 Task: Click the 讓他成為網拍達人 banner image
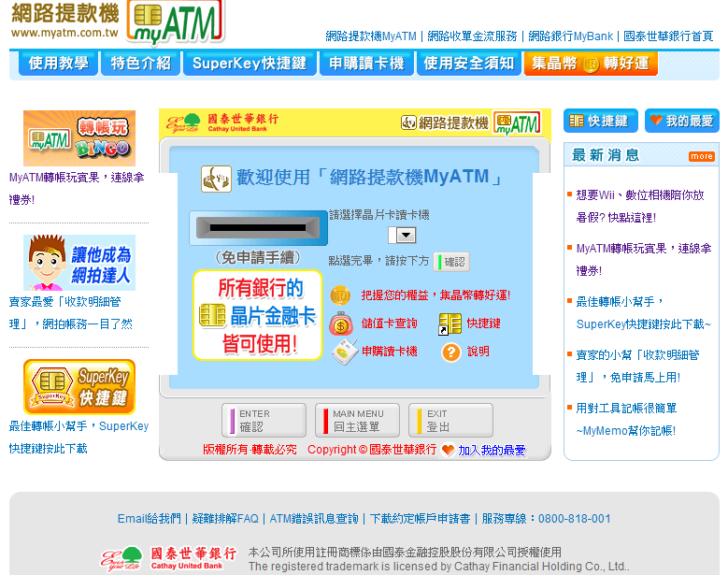(x=79, y=263)
